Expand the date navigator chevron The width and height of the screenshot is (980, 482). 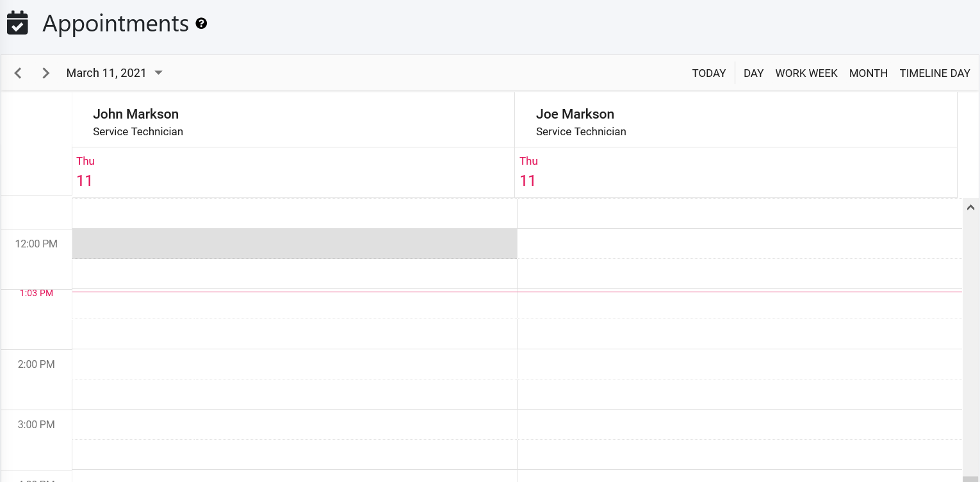coord(158,72)
